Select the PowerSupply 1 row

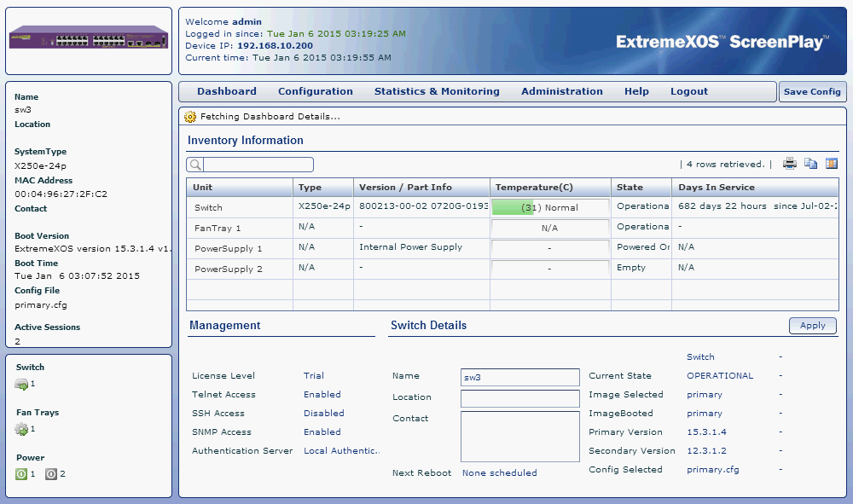coord(512,248)
